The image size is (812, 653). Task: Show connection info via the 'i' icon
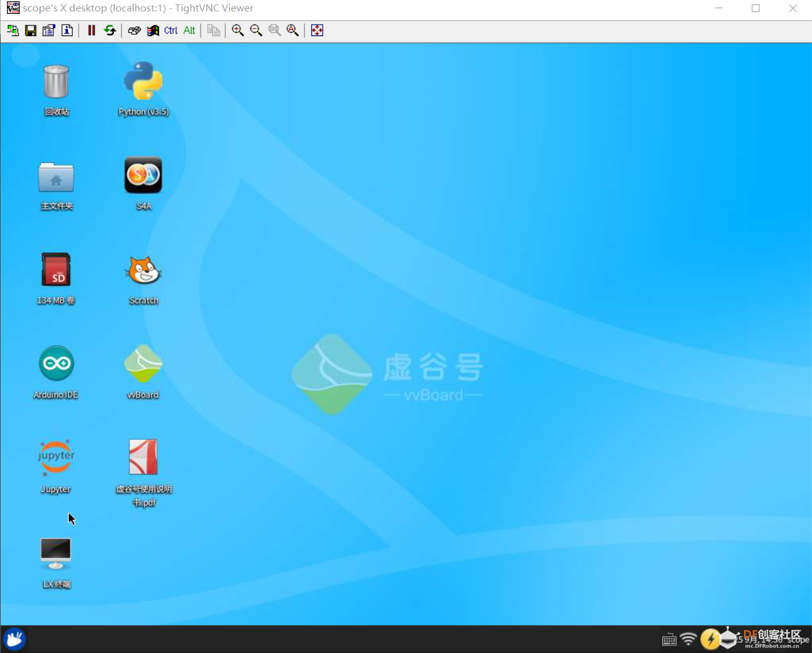coord(67,30)
